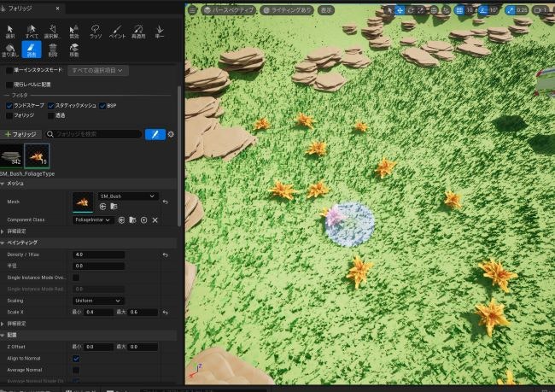Activate viewport translate gizmo tool
This screenshot has width=555, height=392.
click(400, 10)
